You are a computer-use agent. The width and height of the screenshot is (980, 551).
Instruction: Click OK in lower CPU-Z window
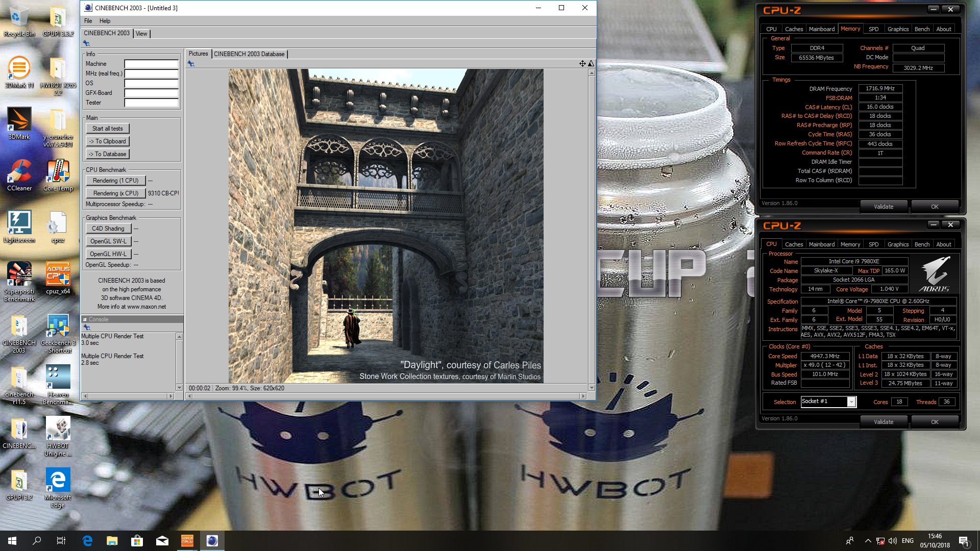tap(935, 422)
